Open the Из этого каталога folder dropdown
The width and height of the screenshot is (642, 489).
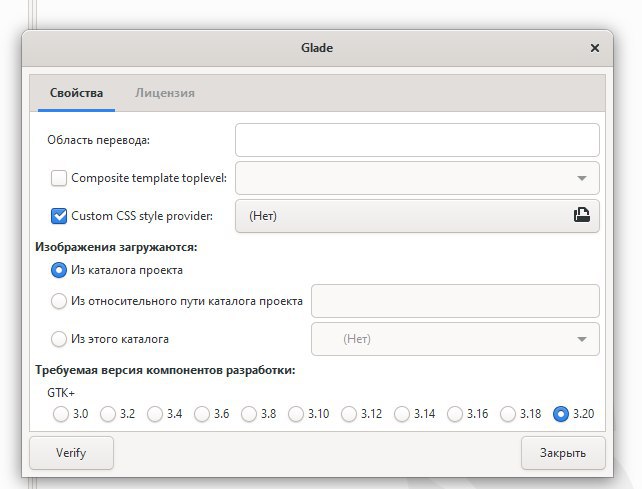(455, 339)
